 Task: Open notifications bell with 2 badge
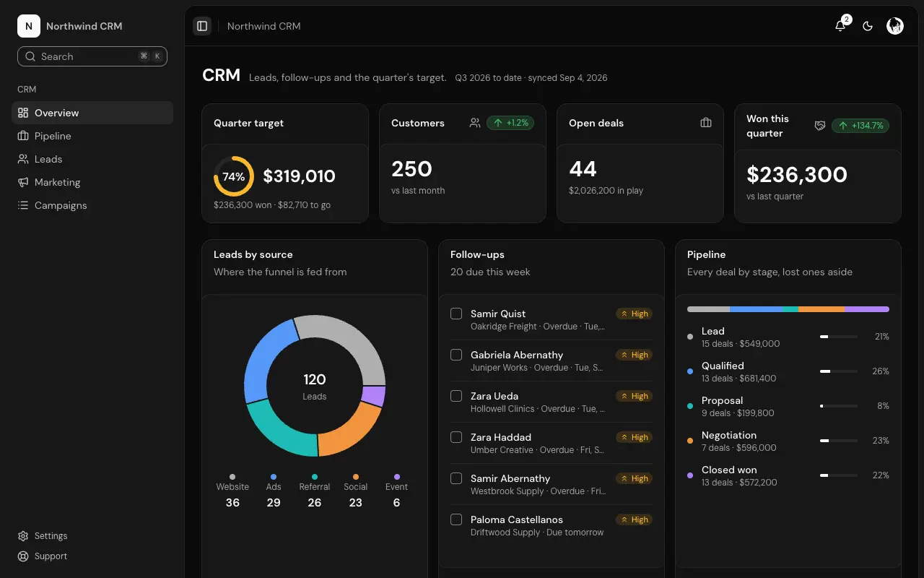click(840, 26)
